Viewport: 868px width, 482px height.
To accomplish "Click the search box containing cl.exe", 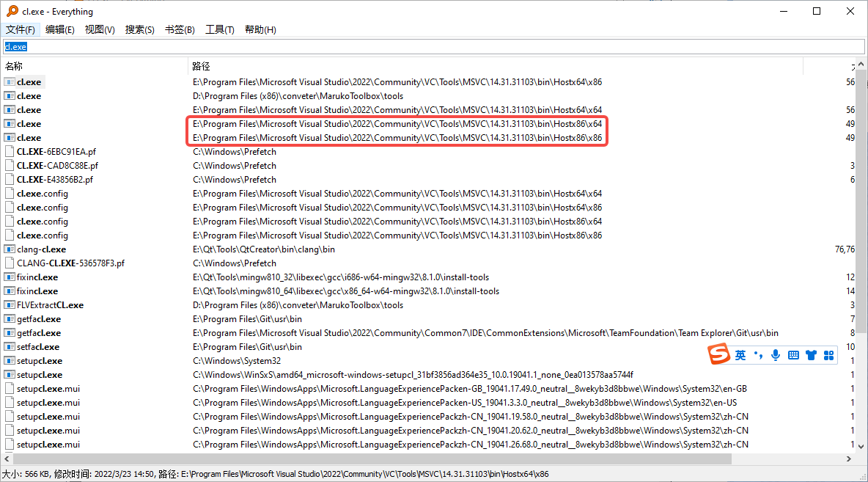I will 434,47.
